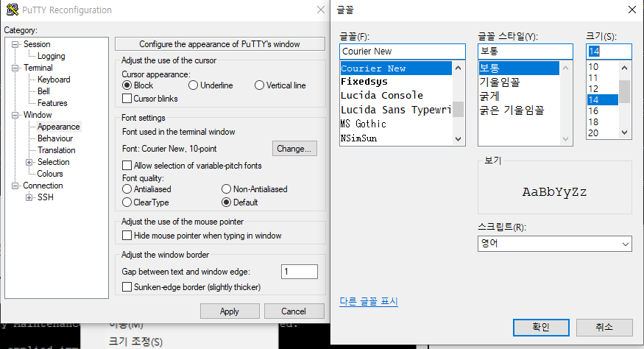Open the Keyboard category

tap(54, 80)
